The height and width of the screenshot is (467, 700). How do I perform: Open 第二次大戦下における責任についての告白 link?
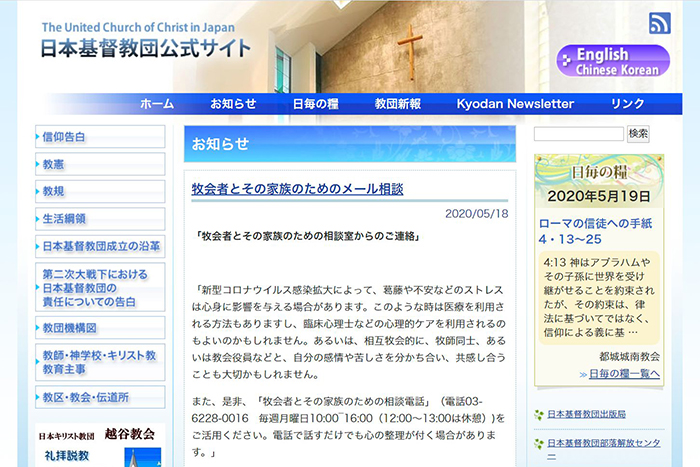pyautogui.click(x=100, y=288)
